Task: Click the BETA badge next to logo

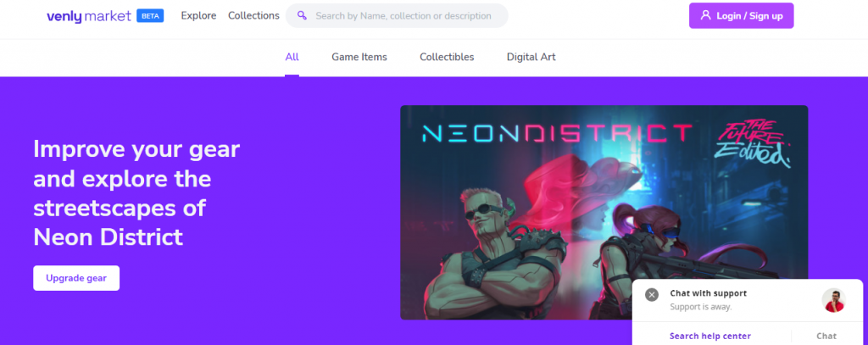Action: 150,16
